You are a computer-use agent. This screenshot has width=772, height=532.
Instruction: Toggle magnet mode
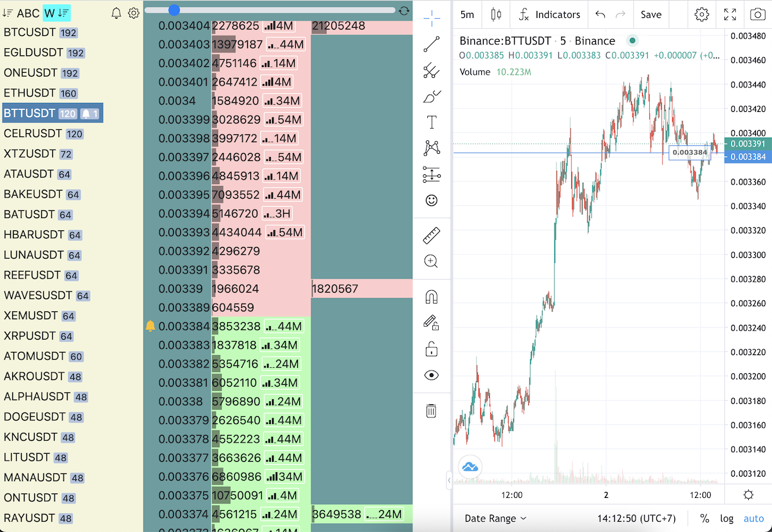(432, 297)
